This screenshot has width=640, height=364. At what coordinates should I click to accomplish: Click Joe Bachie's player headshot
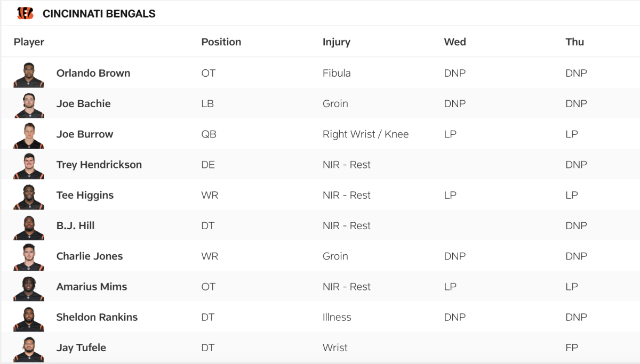pos(29,105)
